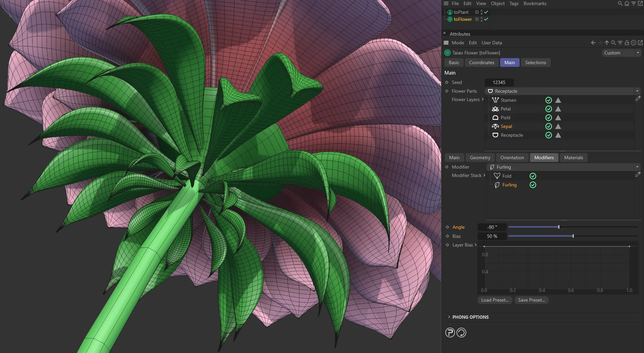Open the Object menu
The image size is (644, 353).
click(497, 3)
